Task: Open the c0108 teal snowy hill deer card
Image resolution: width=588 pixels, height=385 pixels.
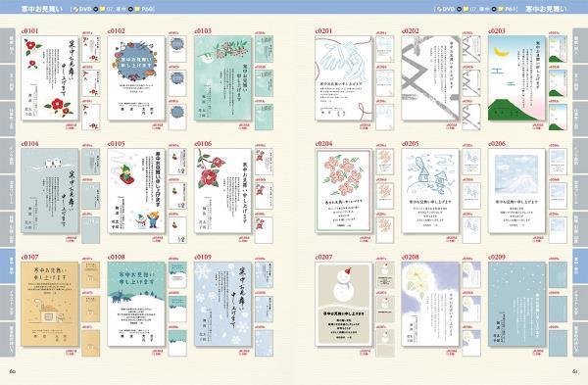Action: [x=136, y=304]
